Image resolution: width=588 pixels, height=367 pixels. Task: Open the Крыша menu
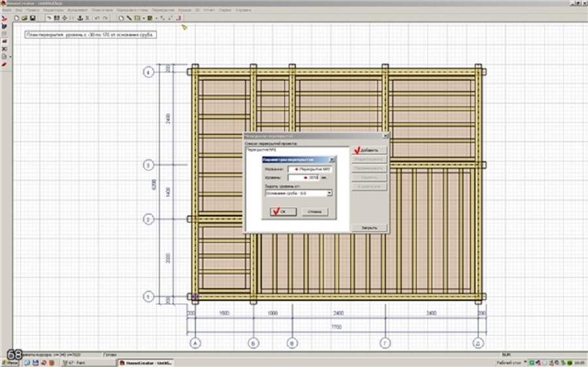tap(184, 10)
